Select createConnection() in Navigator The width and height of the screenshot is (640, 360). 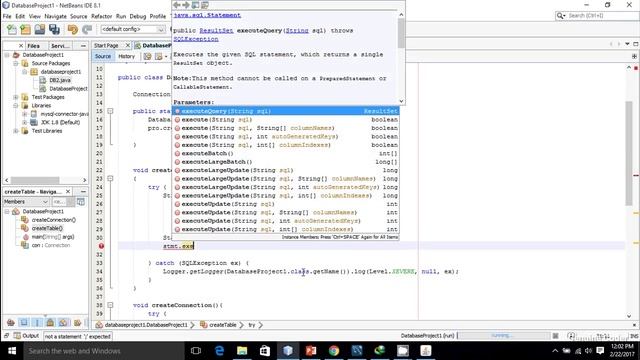tap(53, 220)
